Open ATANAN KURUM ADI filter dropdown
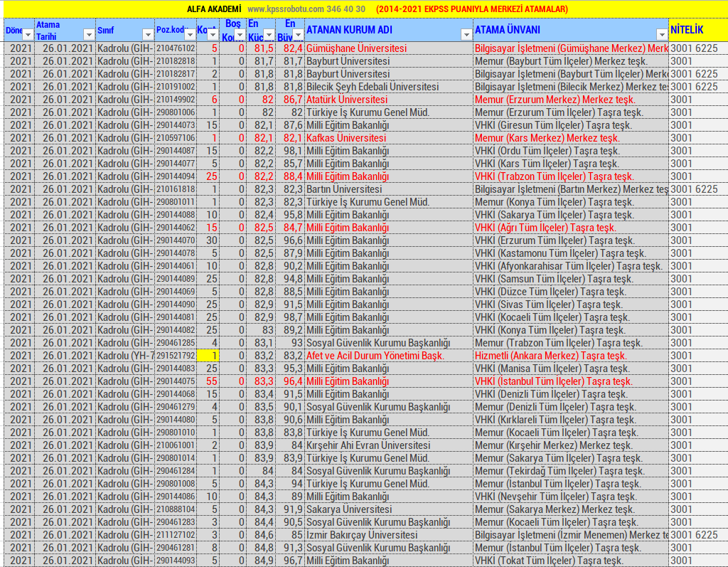This screenshot has width=728, height=567. [466, 35]
